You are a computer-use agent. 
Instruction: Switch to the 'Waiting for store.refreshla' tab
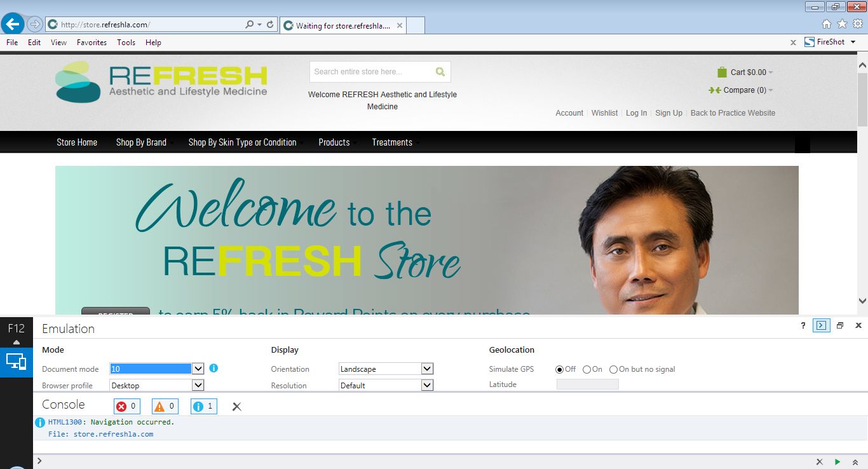pos(342,25)
